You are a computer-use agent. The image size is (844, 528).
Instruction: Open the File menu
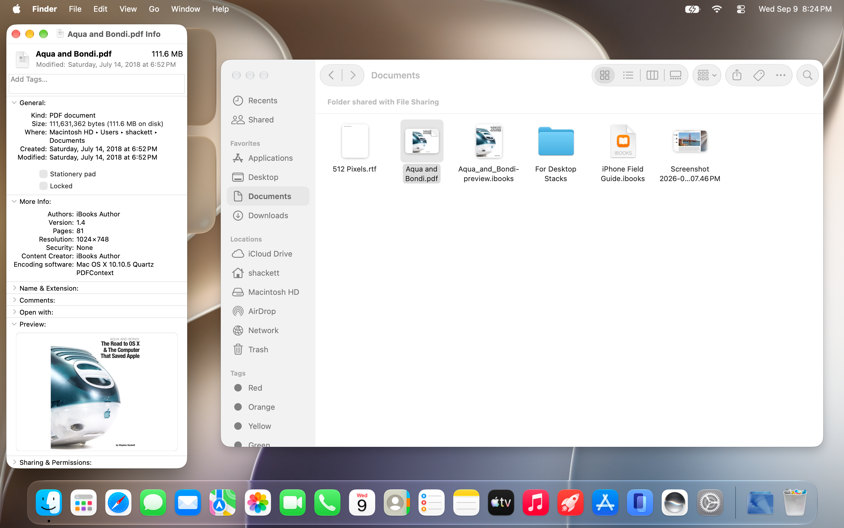point(75,9)
